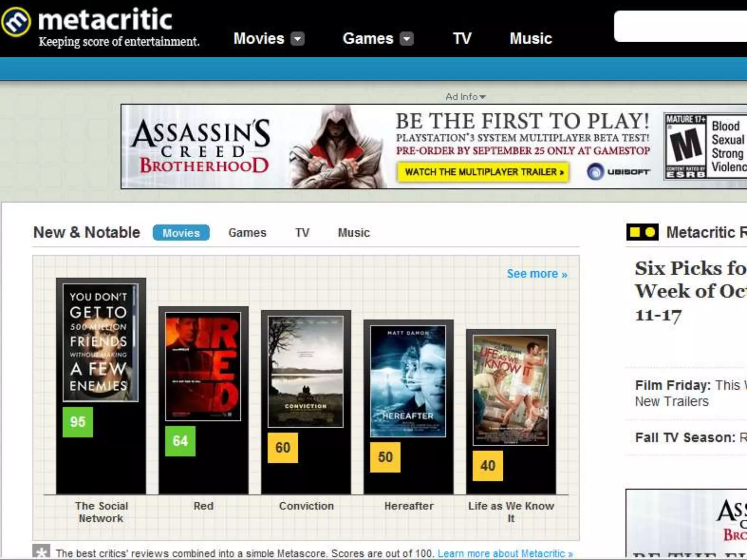The height and width of the screenshot is (560, 747).
Task: Click the Metacritic logo icon
Action: click(16, 22)
